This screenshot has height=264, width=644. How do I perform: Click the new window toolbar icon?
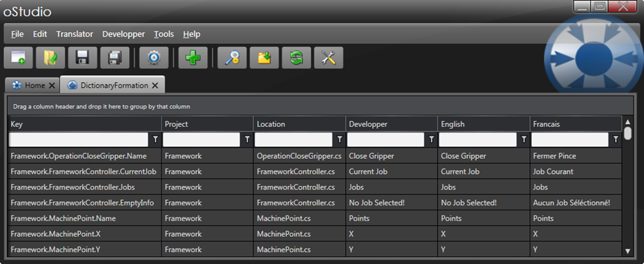click(19, 58)
